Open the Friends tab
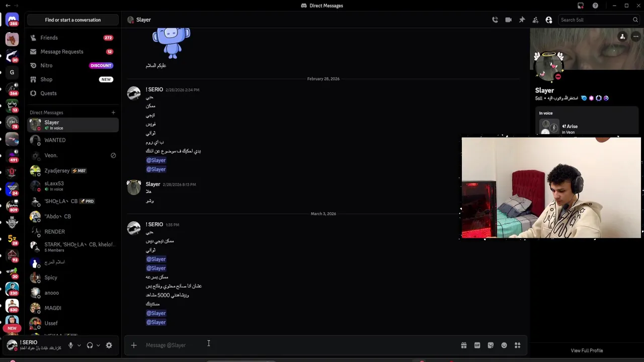 click(x=73, y=38)
